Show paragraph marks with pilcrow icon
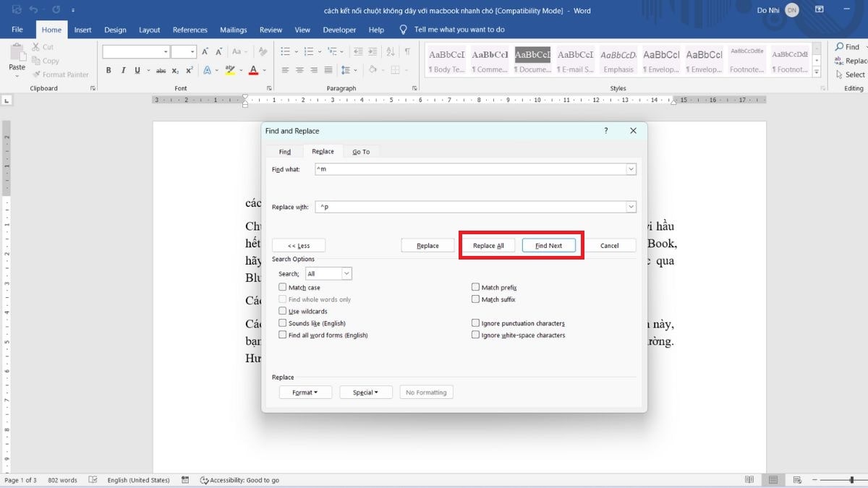 point(407,51)
